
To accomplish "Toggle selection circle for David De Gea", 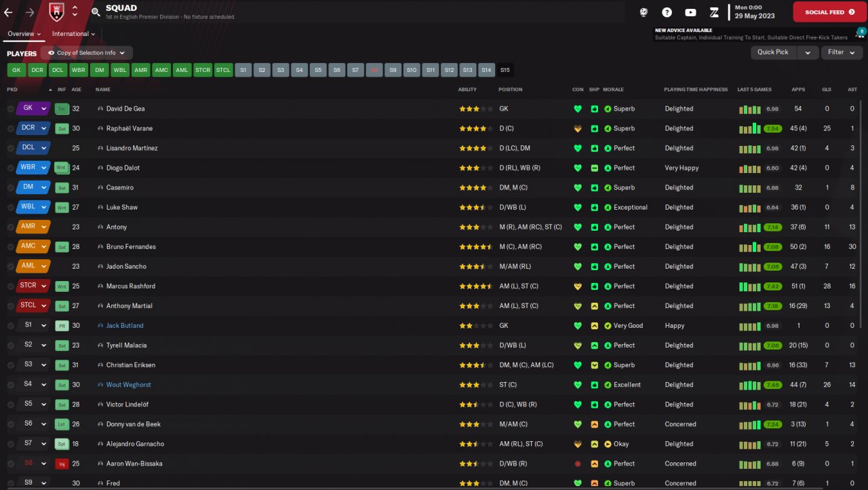I will [x=11, y=109].
